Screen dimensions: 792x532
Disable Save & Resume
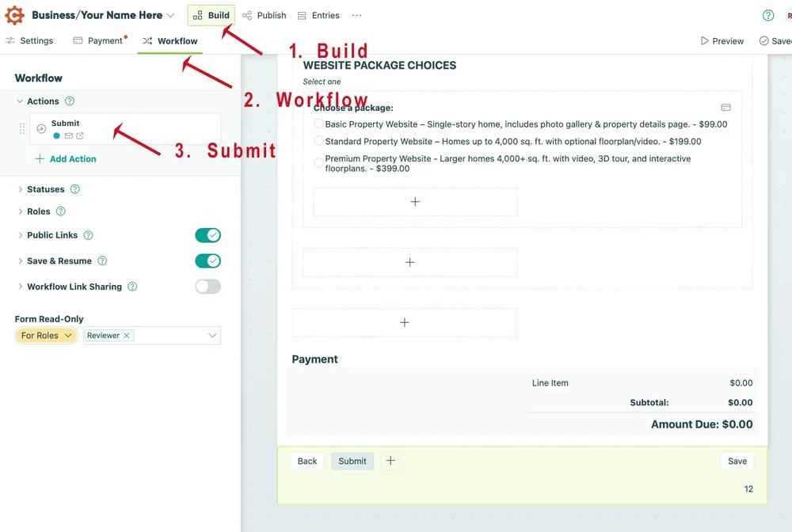[x=208, y=260]
